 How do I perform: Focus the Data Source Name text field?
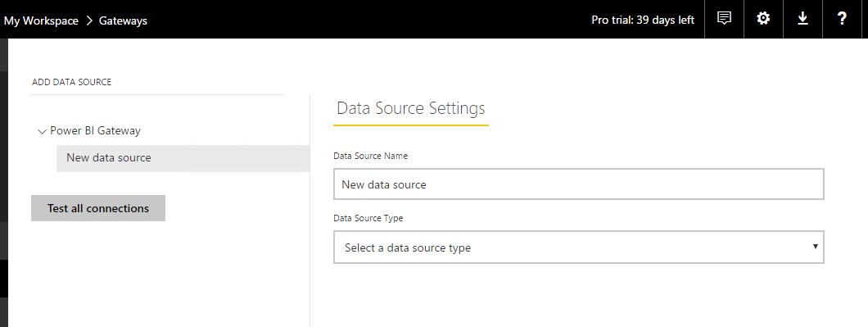click(x=578, y=184)
